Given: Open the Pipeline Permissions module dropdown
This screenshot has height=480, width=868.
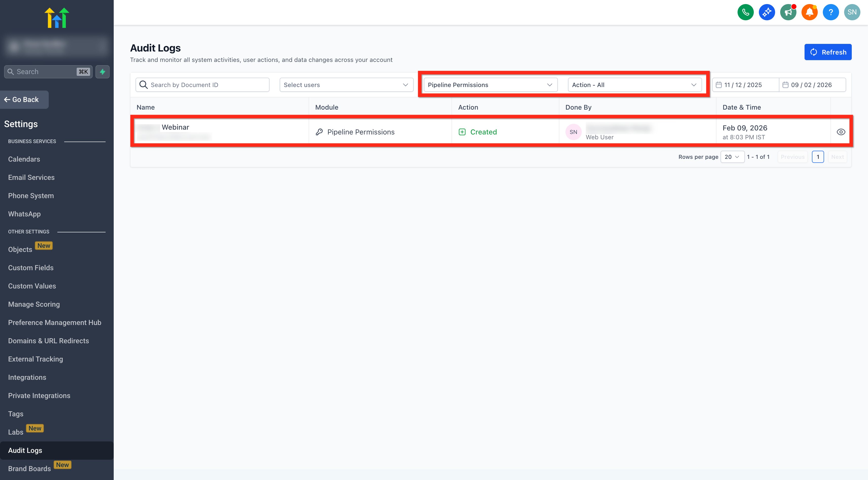Looking at the screenshot, I should [x=490, y=85].
